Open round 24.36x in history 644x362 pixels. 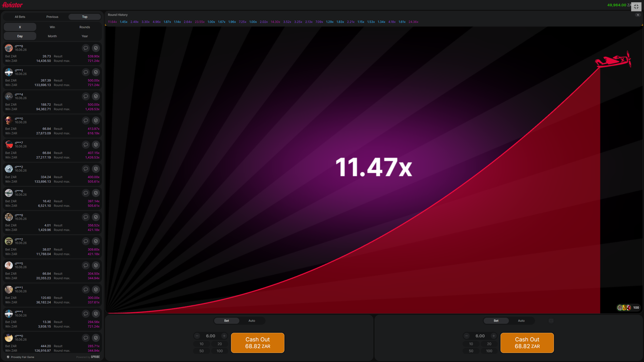coord(413,22)
